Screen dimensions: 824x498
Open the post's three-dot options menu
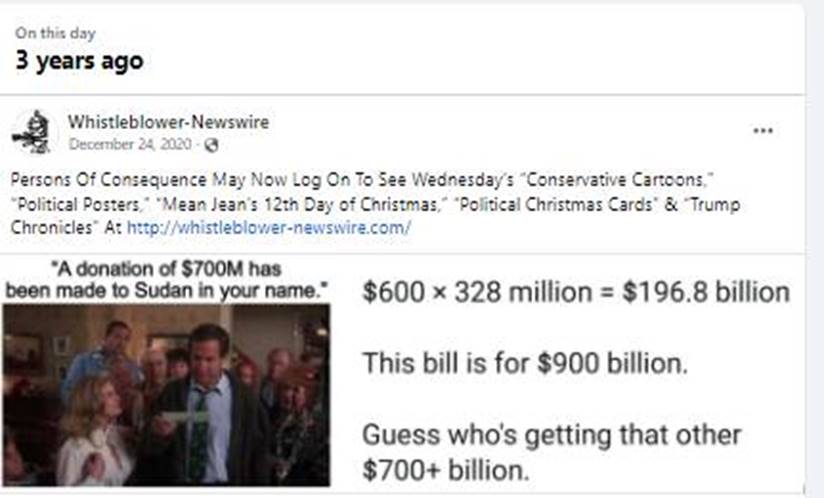763,130
